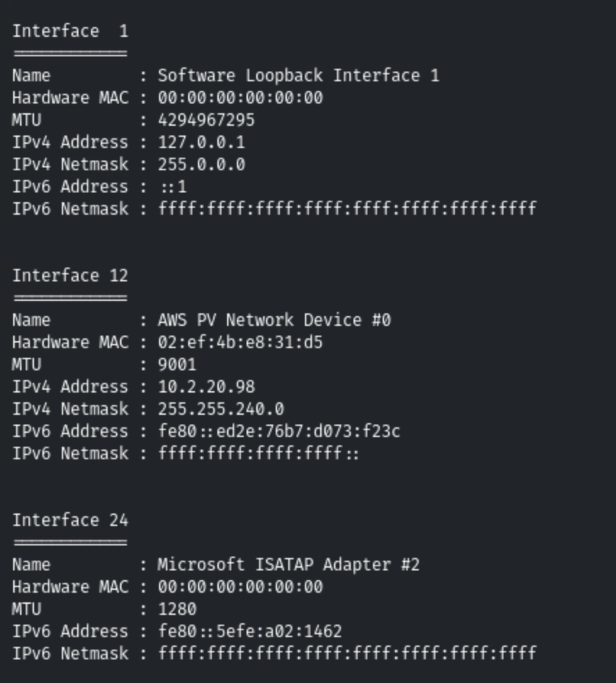Click the MTU value 4294967295
The image size is (616, 683).
[x=206, y=120]
